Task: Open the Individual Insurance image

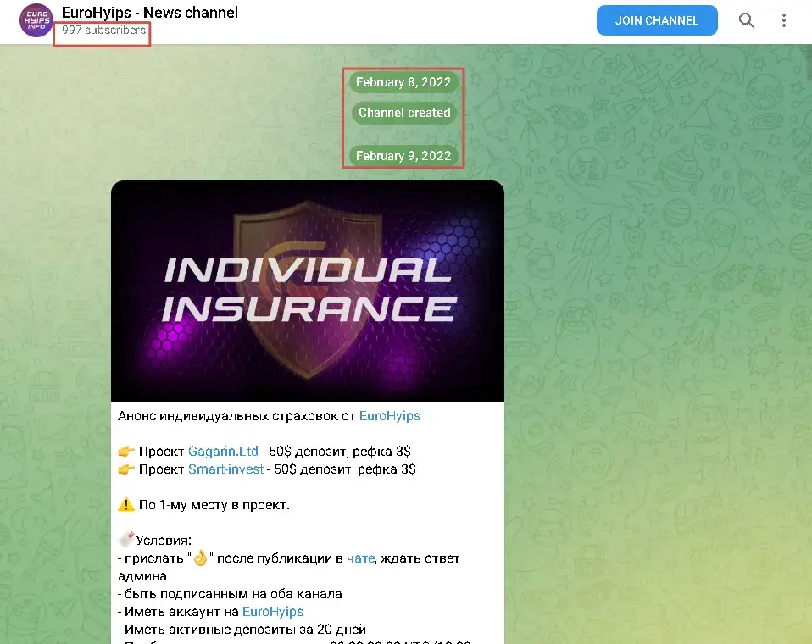Action: point(308,291)
